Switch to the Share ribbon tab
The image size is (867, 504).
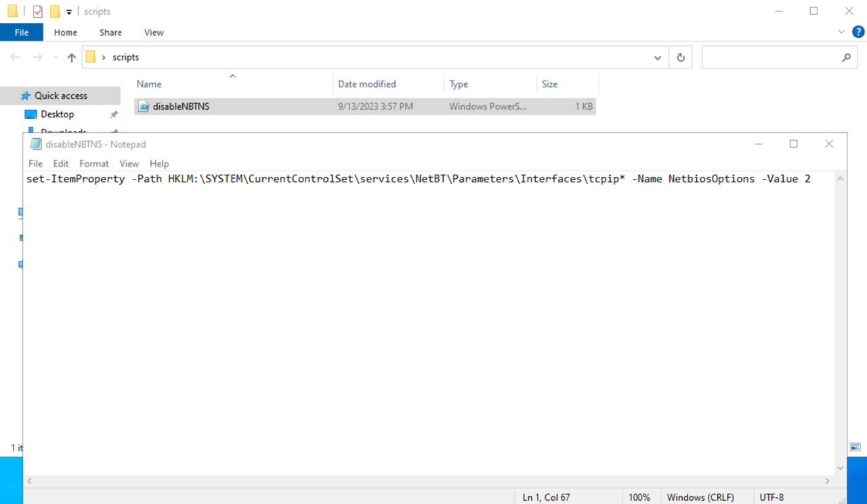click(x=110, y=32)
